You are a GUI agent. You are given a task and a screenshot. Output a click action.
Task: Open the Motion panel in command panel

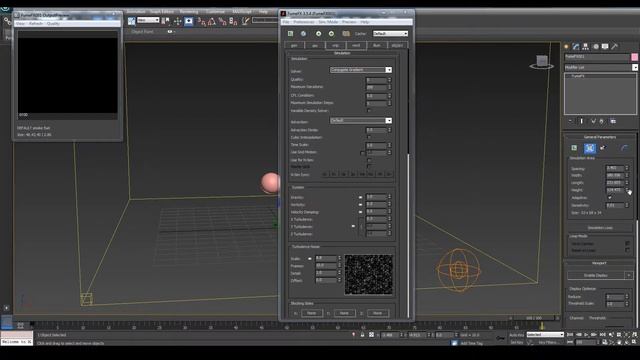[x=596, y=47]
